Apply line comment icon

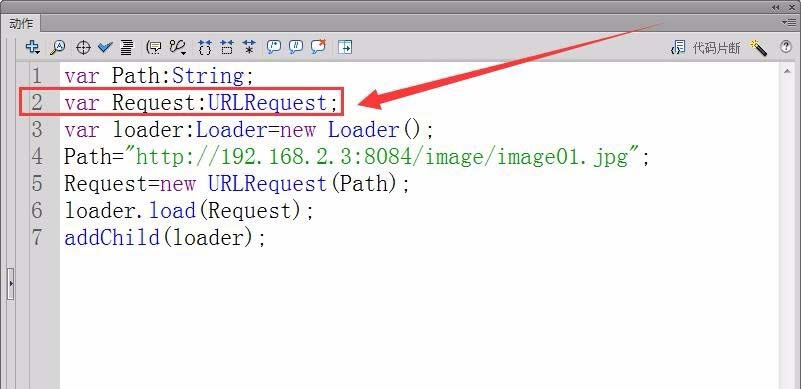[x=296, y=48]
